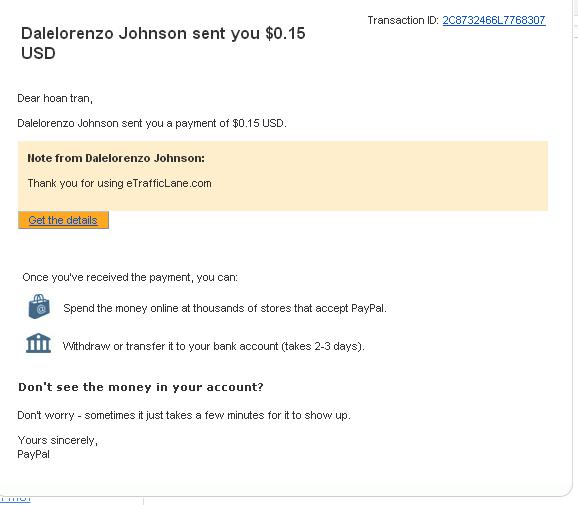Click the Note from Dalelorenzo Johnson heading
578x505 pixels.
pos(116,158)
